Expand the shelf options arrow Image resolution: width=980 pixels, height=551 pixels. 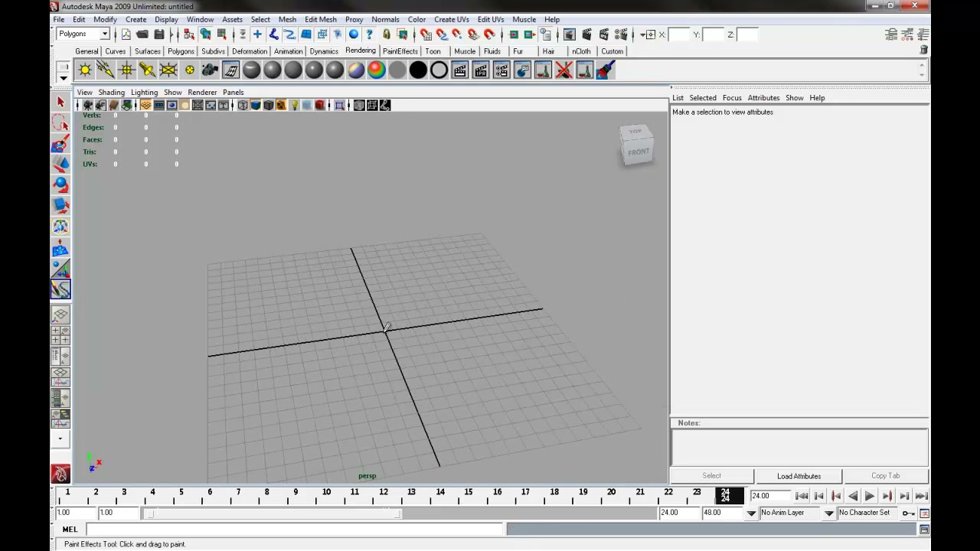tap(64, 77)
